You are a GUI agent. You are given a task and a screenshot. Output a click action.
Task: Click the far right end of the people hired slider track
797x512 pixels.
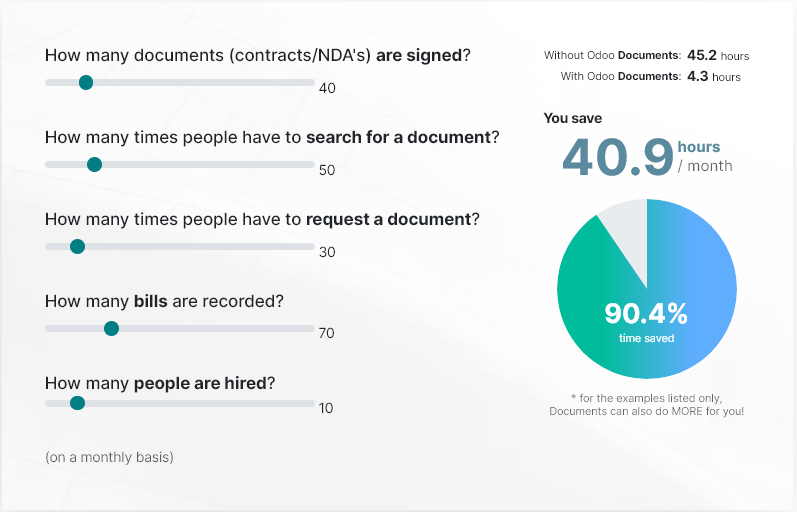[312, 403]
